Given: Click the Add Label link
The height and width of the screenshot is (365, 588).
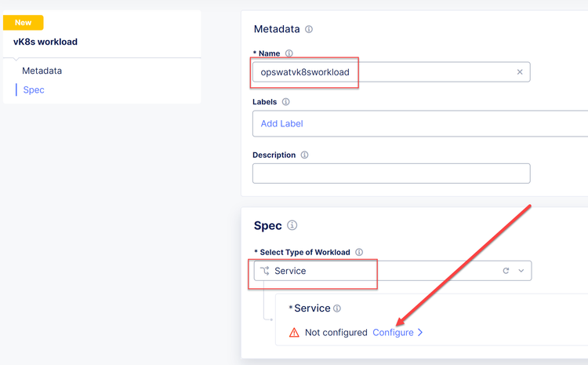Looking at the screenshot, I should coord(281,123).
